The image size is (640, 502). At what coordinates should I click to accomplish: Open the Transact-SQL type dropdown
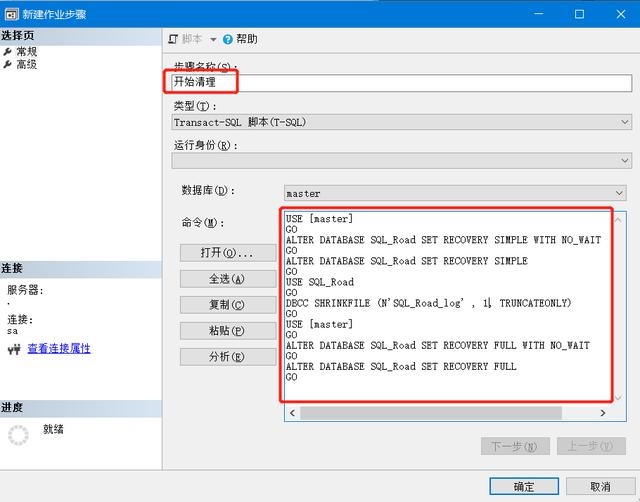(x=402, y=122)
